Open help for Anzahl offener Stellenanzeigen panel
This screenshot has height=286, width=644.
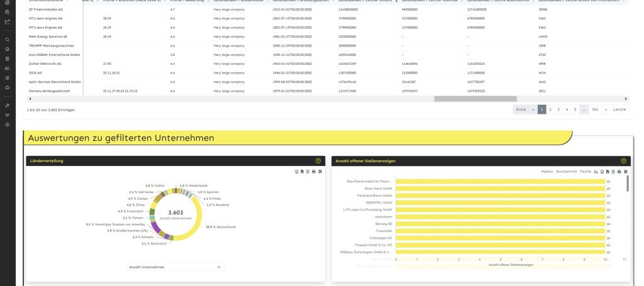coord(623,161)
